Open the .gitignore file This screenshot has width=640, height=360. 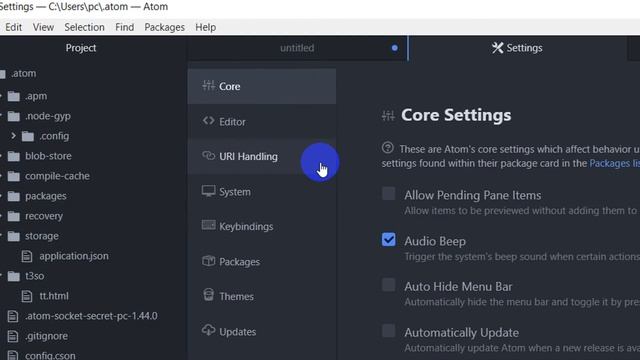pos(46,336)
